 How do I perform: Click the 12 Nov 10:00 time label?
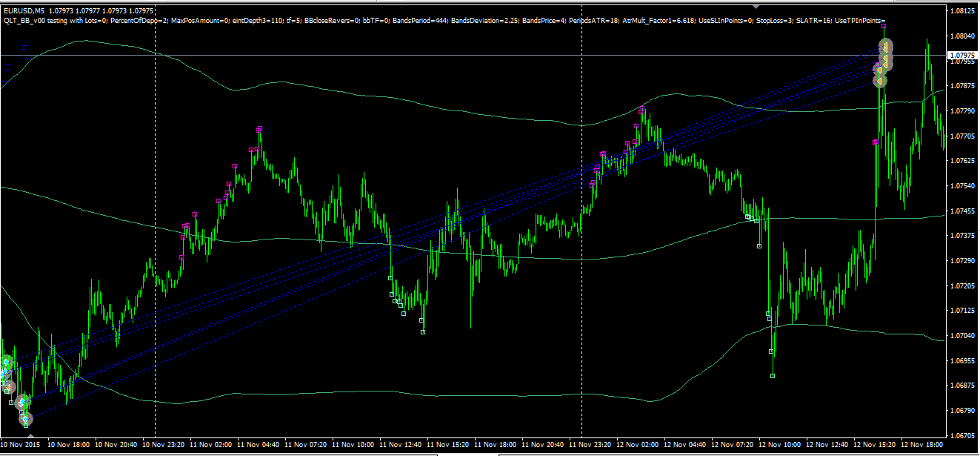[x=781, y=445]
